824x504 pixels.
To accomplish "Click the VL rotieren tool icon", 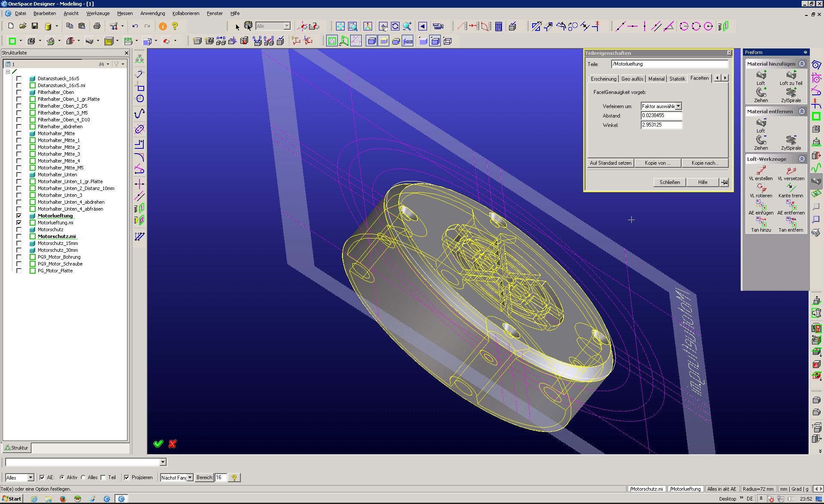I will click(760, 187).
